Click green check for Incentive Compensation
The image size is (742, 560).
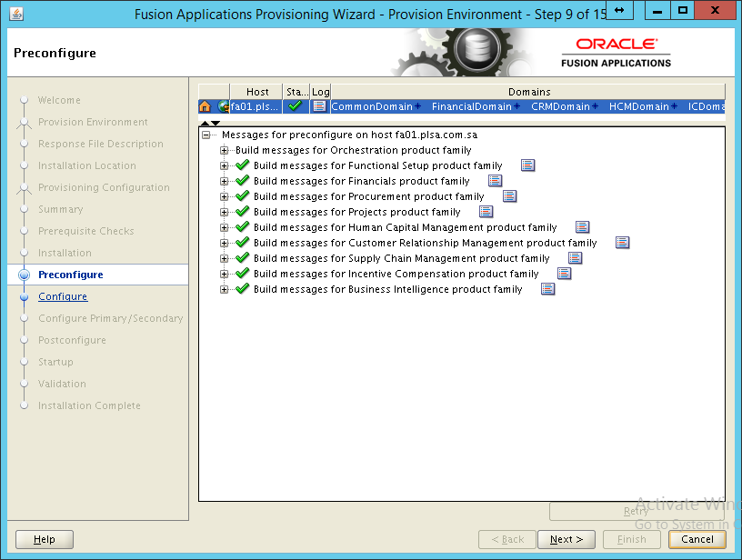tap(242, 274)
